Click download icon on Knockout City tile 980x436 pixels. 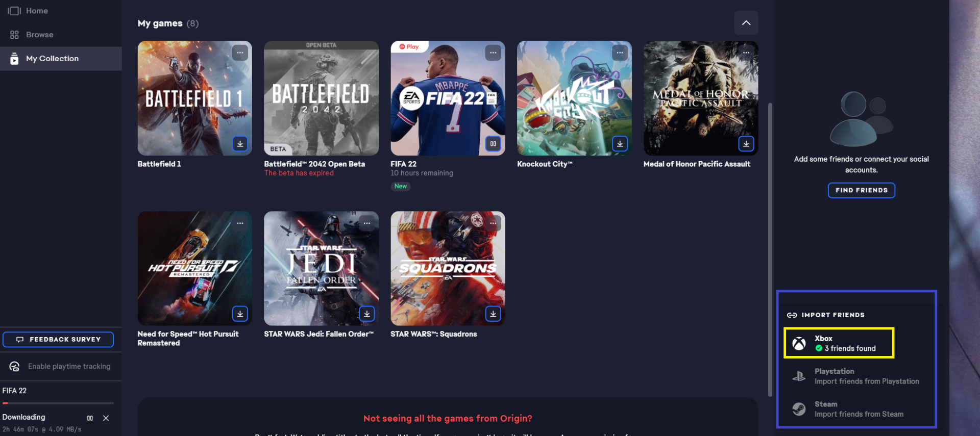620,144
